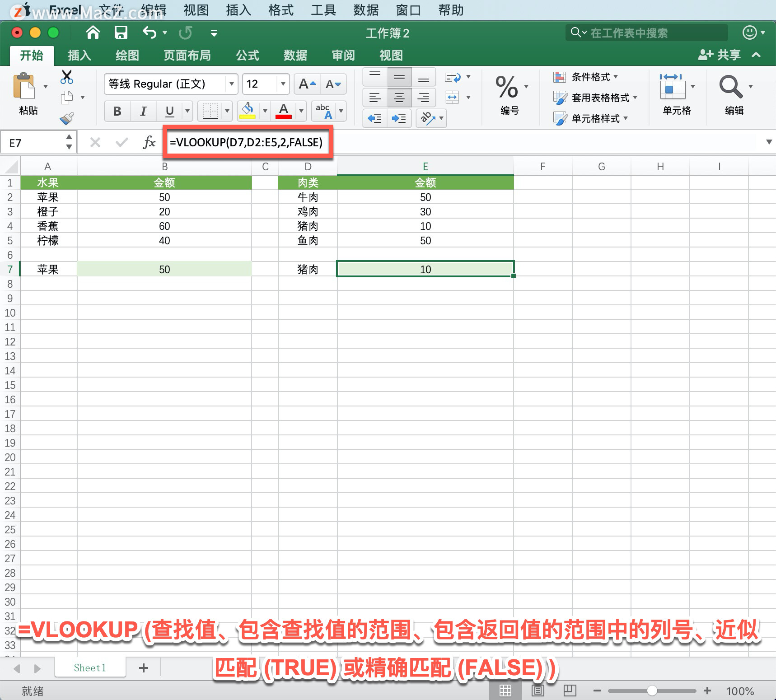This screenshot has width=776, height=700.
Task: Undo the last action
Action: pyautogui.click(x=150, y=33)
